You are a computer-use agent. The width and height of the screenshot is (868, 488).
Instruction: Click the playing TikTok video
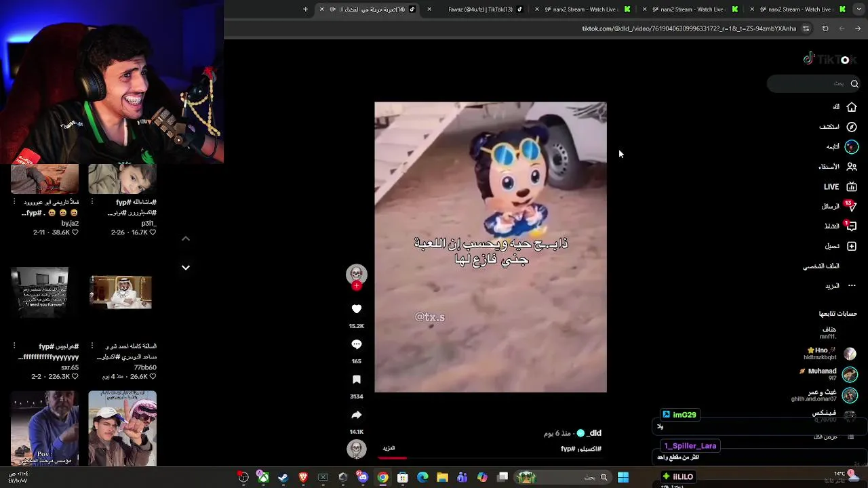click(x=490, y=247)
